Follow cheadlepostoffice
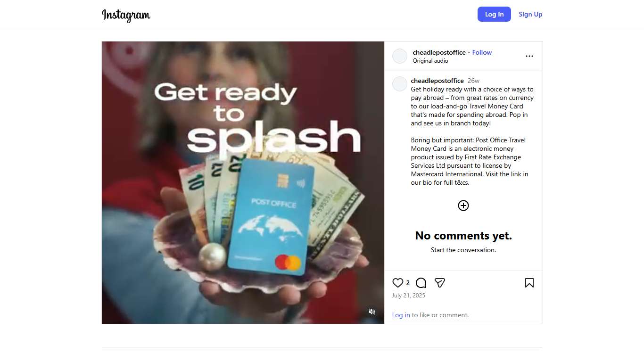The width and height of the screenshot is (644, 362). [482, 52]
